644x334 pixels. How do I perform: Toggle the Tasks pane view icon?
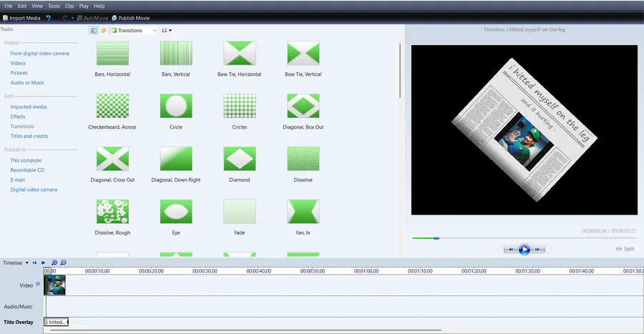pyautogui.click(x=94, y=30)
